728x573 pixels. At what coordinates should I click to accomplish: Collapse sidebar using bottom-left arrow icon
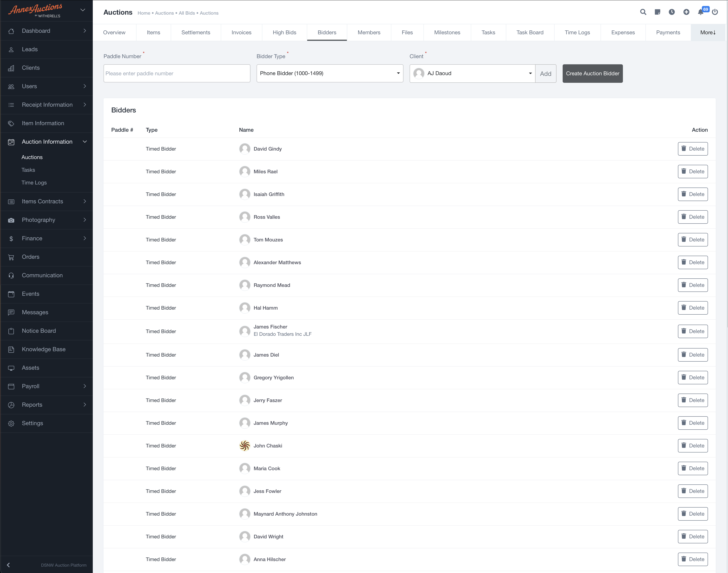pos(8,565)
